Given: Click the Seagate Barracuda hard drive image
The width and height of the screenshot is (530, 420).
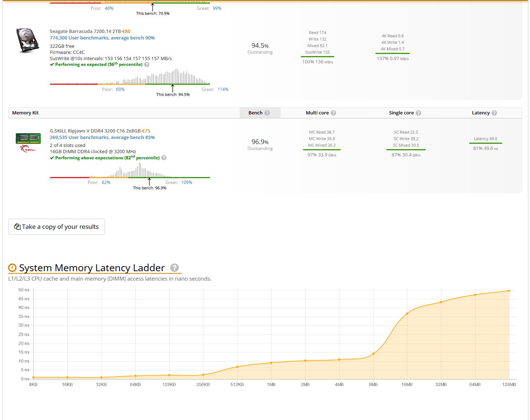Looking at the screenshot, I should tap(28, 40).
